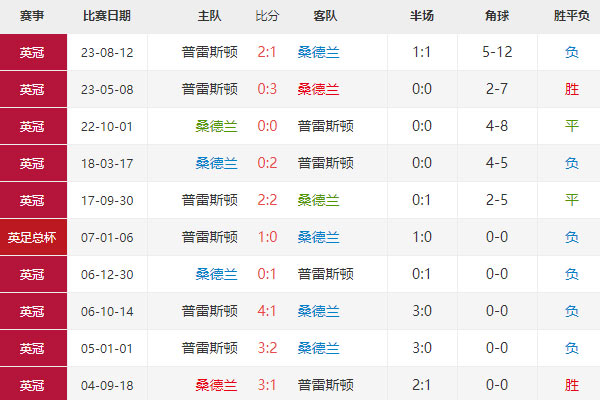Select the 0:2 score of the 18-03-17 match
This screenshot has width=600, height=400.
(267, 163)
